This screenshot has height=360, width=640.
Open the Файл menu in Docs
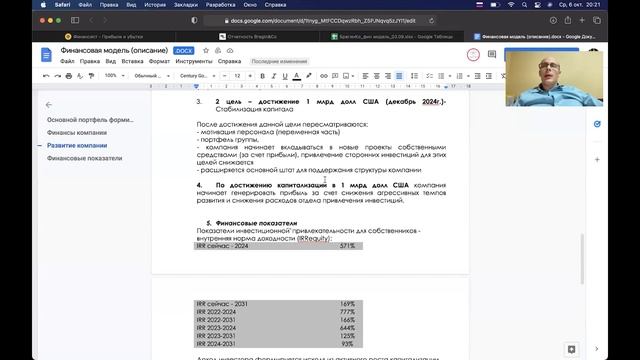(x=67, y=61)
